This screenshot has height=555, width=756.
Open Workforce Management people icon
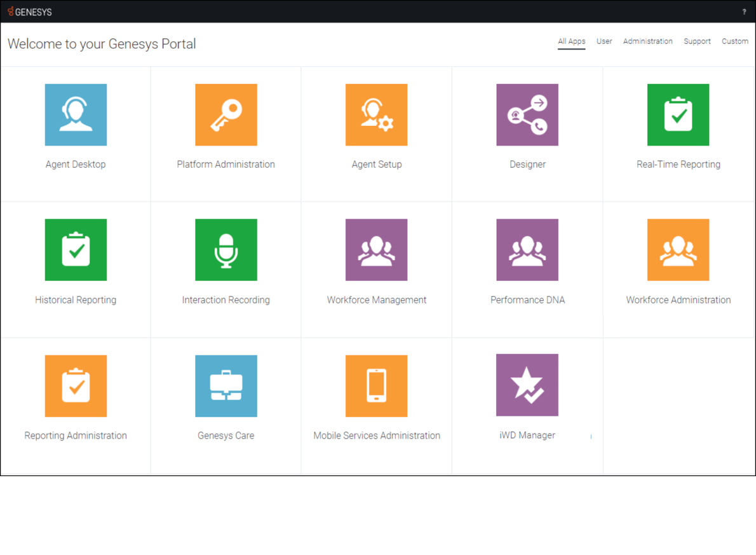tap(376, 250)
